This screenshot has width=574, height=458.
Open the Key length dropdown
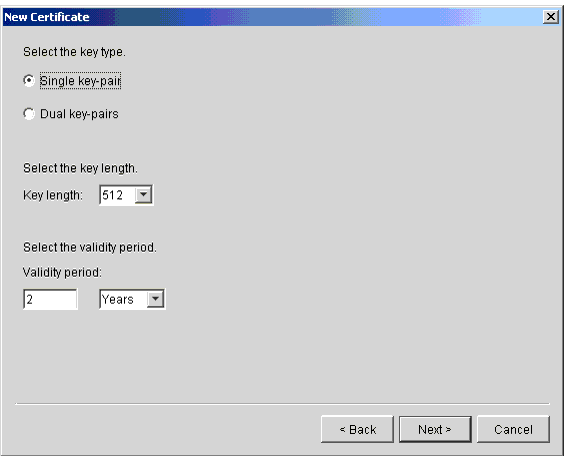[143, 195]
